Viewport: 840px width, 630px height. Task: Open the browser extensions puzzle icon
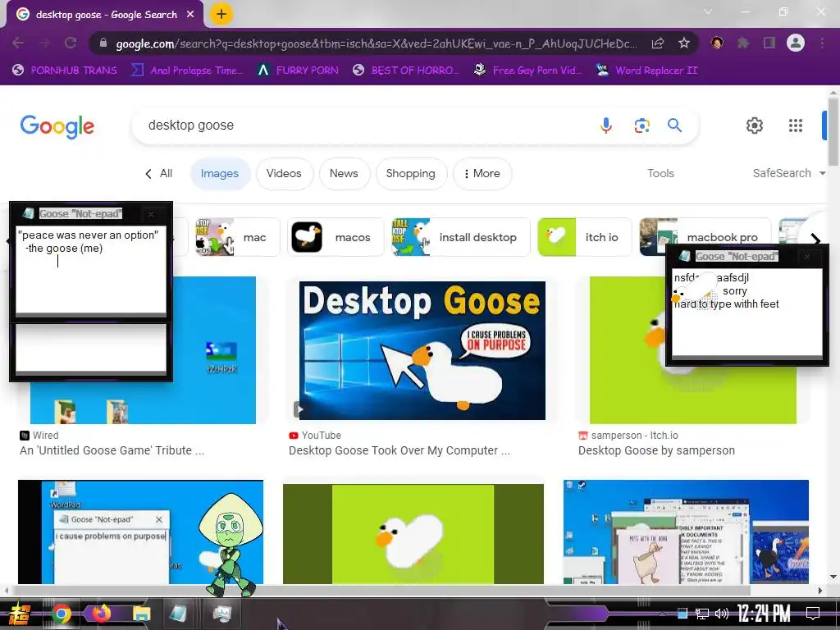point(743,43)
